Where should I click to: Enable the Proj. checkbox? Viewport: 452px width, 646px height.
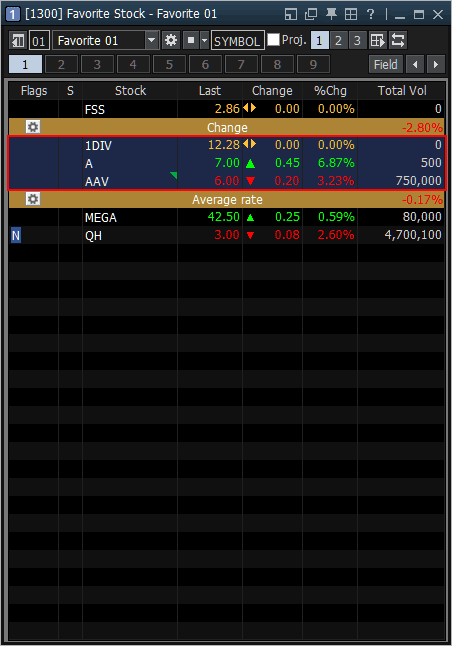tap(273, 40)
